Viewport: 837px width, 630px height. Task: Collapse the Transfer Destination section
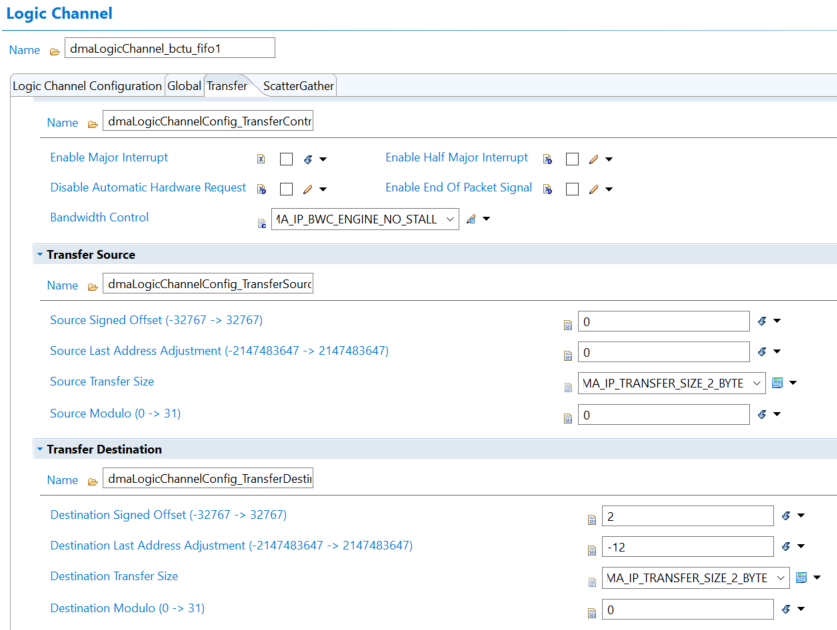point(40,450)
